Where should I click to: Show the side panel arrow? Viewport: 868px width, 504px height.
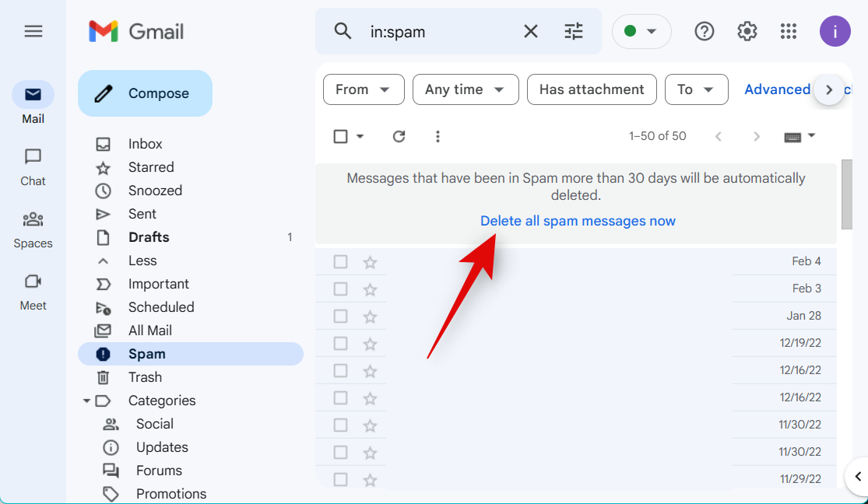pos(858,476)
